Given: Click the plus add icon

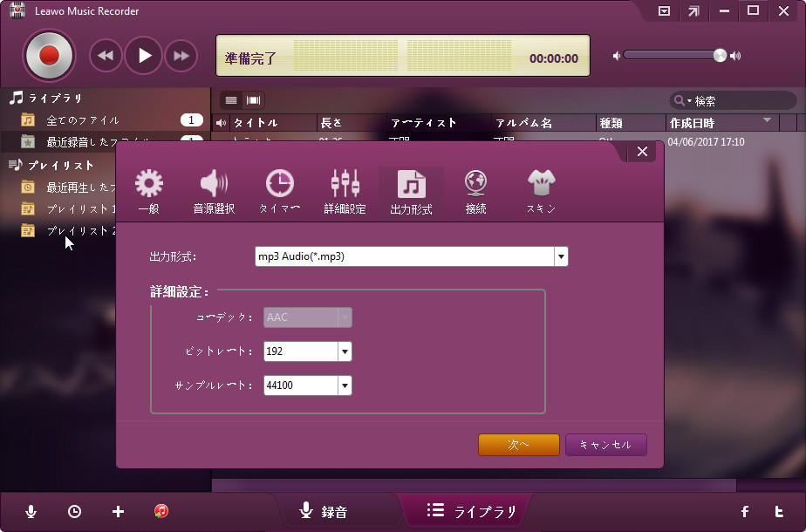Looking at the screenshot, I should pos(119,511).
